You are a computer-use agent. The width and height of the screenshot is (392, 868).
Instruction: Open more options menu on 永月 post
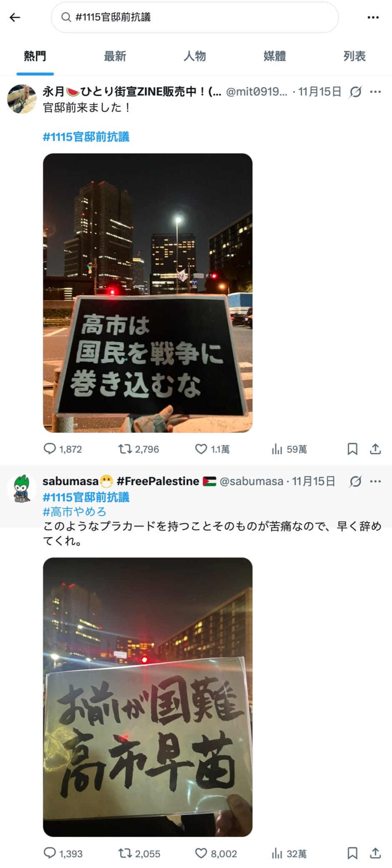[375, 92]
